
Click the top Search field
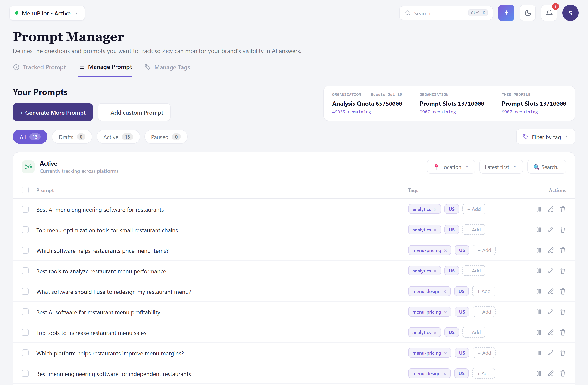coord(446,13)
